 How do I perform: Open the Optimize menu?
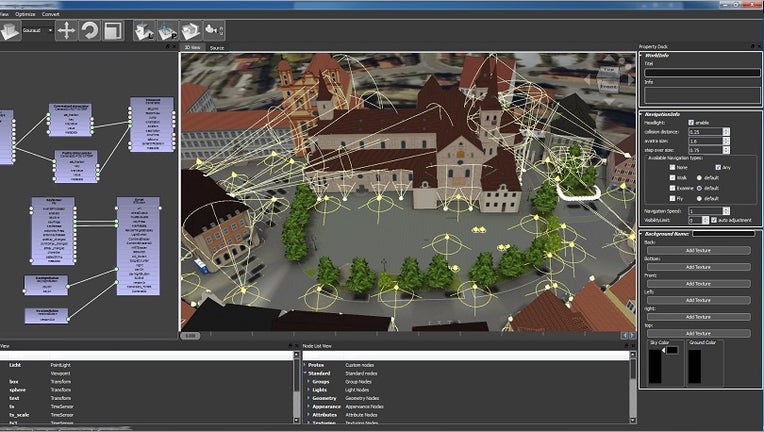click(25, 14)
